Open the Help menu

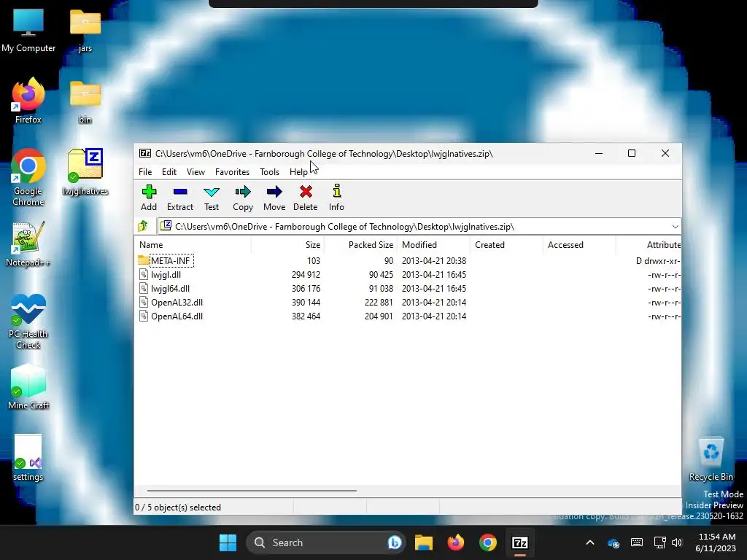(x=298, y=172)
